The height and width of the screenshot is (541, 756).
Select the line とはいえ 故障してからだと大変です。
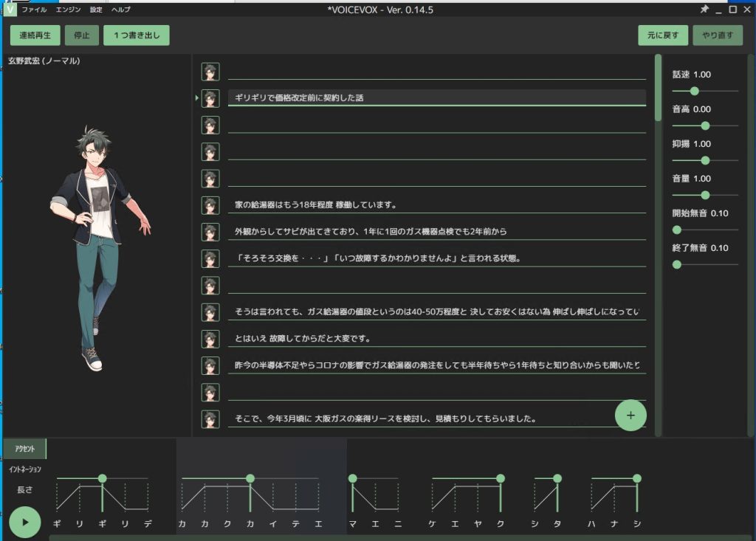(x=437, y=339)
